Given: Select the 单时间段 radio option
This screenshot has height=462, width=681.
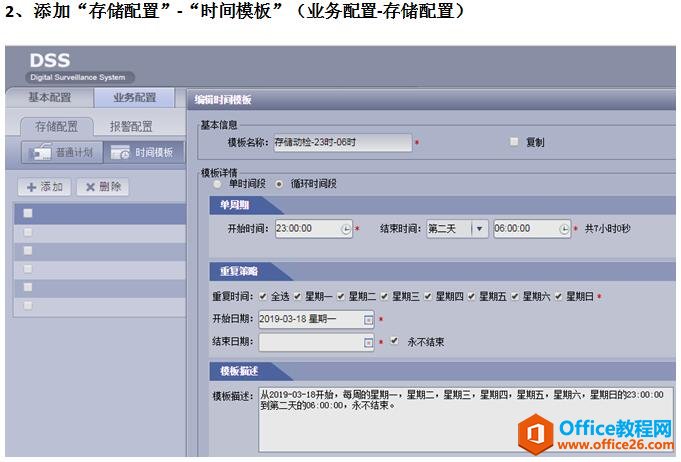Looking at the screenshot, I should click(217, 184).
